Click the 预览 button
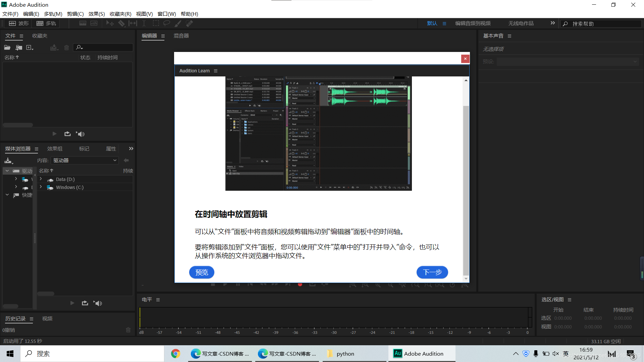This screenshot has height=362, width=644. (x=202, y=272)
